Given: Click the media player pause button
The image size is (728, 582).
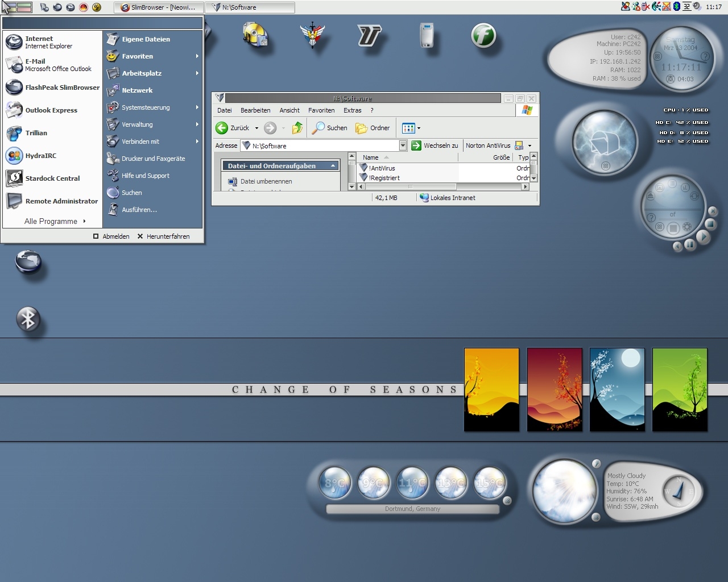Looking at the screenshot, I should click(690, 244).
